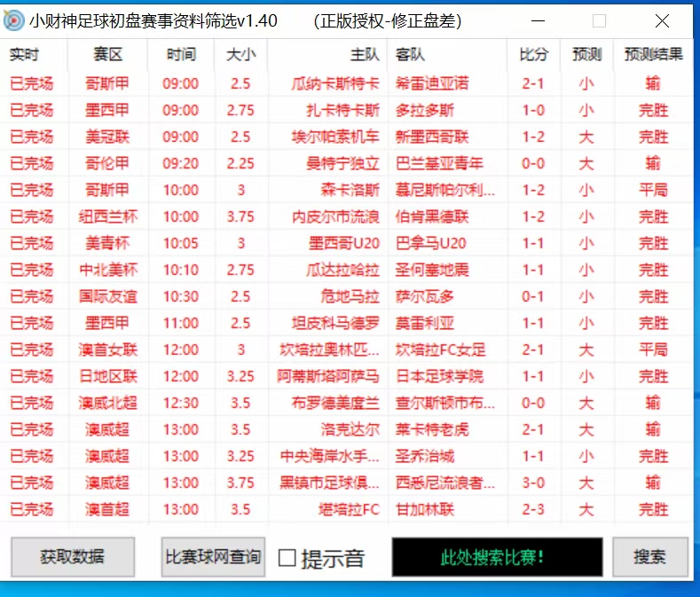
Task: Select home team 瓜纳卡斯特卡
Action: (335, 83)
